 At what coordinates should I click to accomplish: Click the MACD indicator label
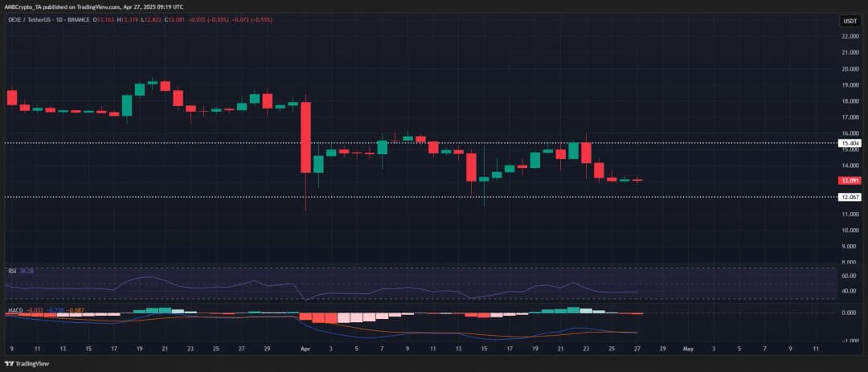coord(14,308)
